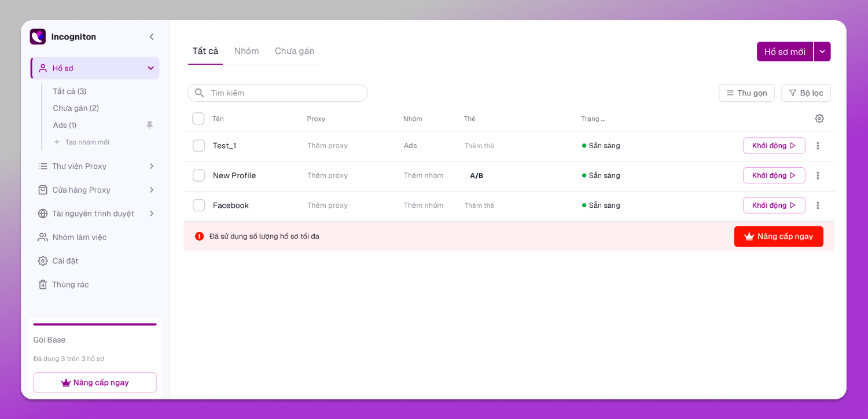Click red Nâng cấp ngay banner button
This screenshot has height=419, width=868.
point(779,237)
